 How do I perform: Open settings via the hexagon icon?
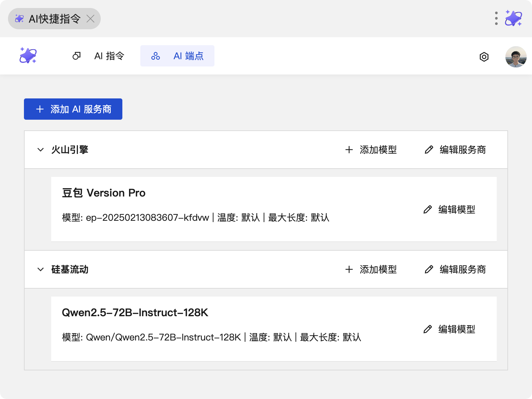pyautogui.click(x=484, y=57)
